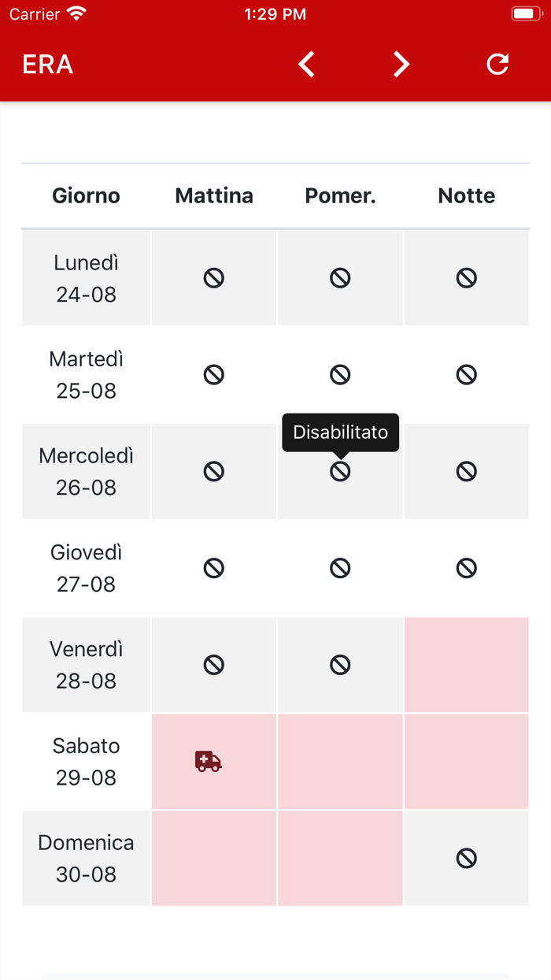This screenshot has height=980, width=551.
Task: Select the pink Domenica Pomer. shift cell
Action: (x=340, y=858)
